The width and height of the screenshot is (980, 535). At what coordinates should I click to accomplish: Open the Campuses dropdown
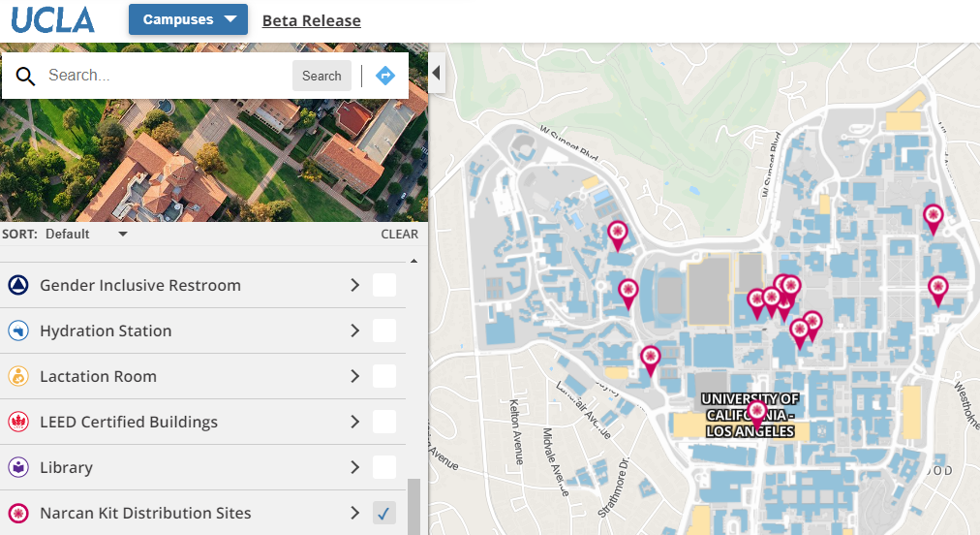click(x=188, y=19)
